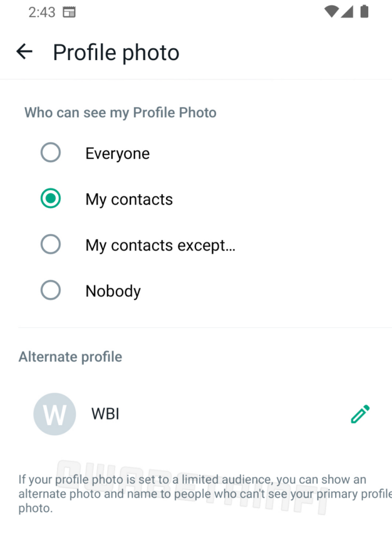The height and width of the screenshot is (554, 392).
Task: Open the WBI avatar circle
Action: coord(55,414)
